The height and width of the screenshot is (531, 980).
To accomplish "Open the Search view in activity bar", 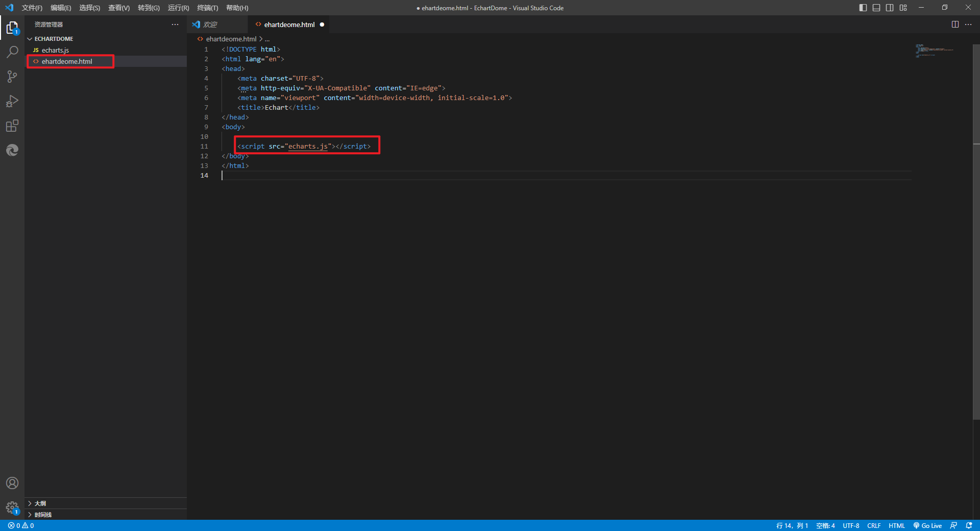I will point(12,52).
